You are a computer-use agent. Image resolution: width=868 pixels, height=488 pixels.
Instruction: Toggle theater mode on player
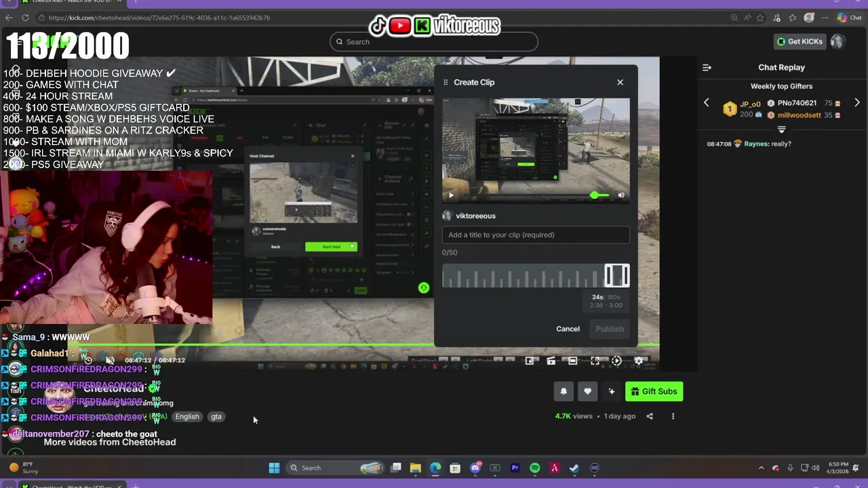(572, 361)
